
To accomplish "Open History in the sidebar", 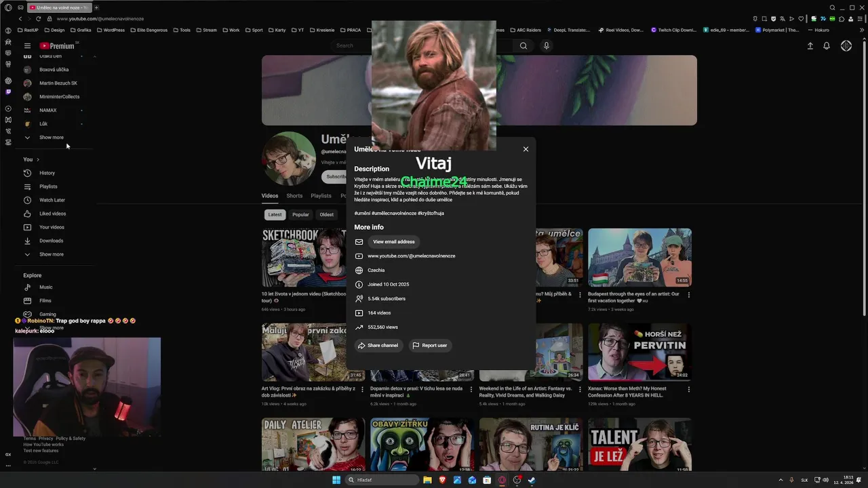I will pos(47,173).
